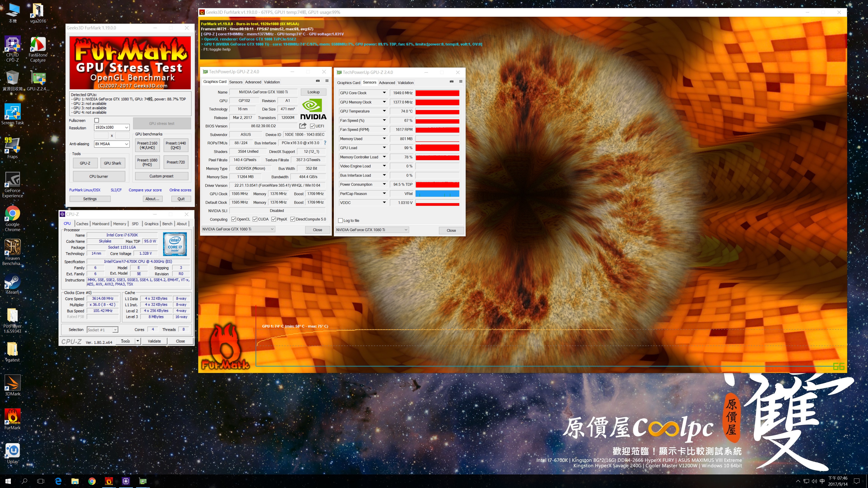Open FurMark Linux/OSX link
The width and height of the screenshot is (868, 488).
(x=85, y=190)
